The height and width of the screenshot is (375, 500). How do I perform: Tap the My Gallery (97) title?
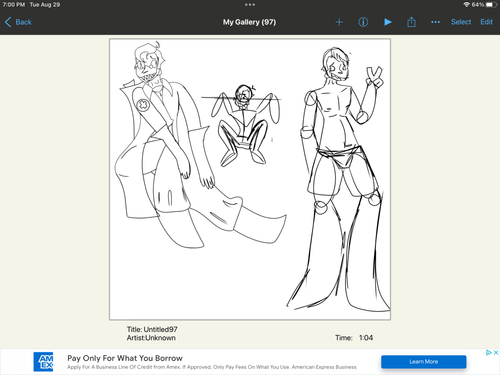249,22
